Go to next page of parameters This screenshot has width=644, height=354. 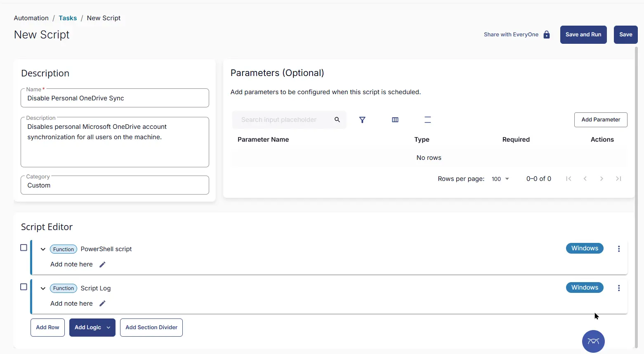coord(602,179)
